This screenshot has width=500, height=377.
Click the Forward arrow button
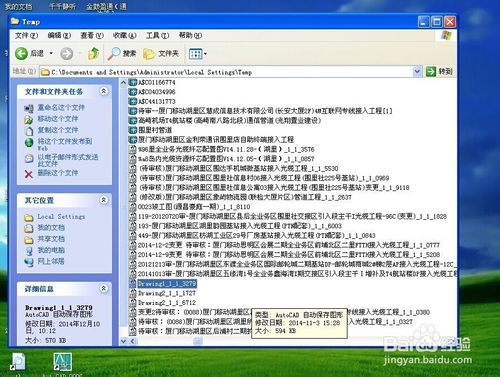pyautogui.click(x=67, y=53)
